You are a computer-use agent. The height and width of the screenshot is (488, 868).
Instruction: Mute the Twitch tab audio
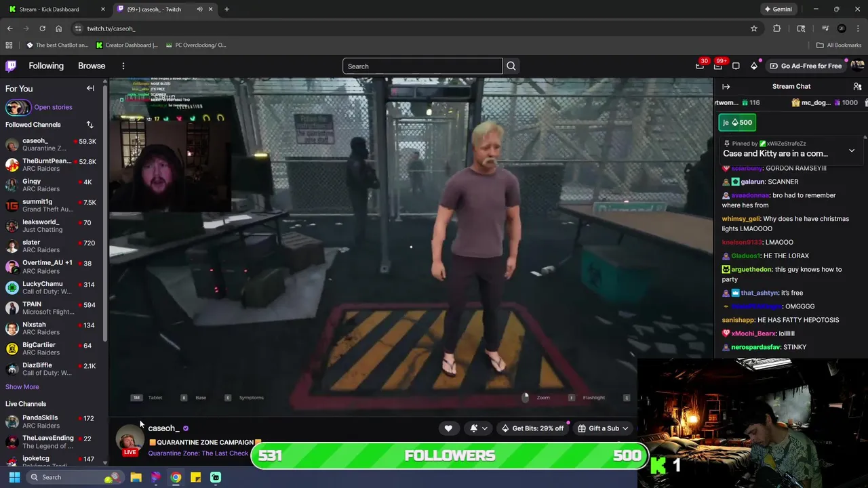click(199, 9)
